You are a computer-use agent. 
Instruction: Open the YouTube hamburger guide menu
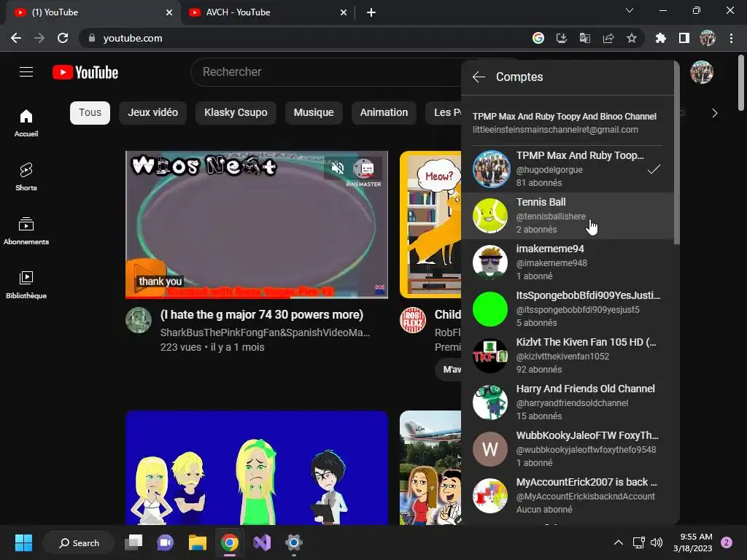click(26, 72)
